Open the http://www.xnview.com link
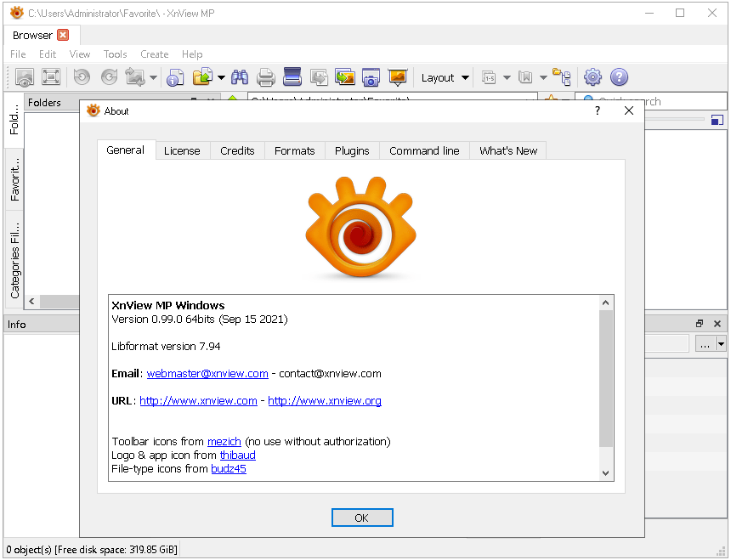This screenshot has width=731, height=560. [x=199, y=400]
